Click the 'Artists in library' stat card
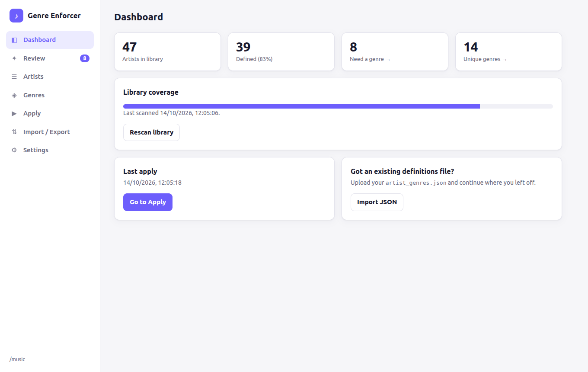 pos(167,51)
